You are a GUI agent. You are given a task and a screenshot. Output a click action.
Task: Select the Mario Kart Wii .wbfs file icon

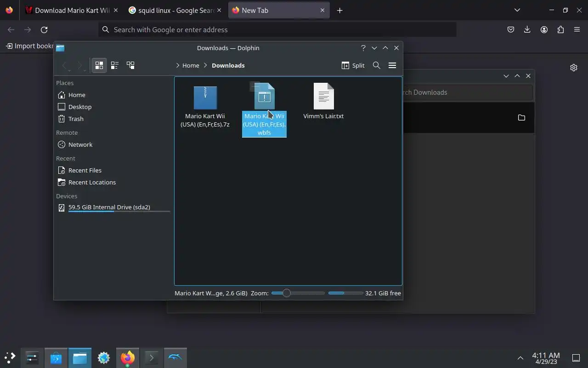[264, 96]
